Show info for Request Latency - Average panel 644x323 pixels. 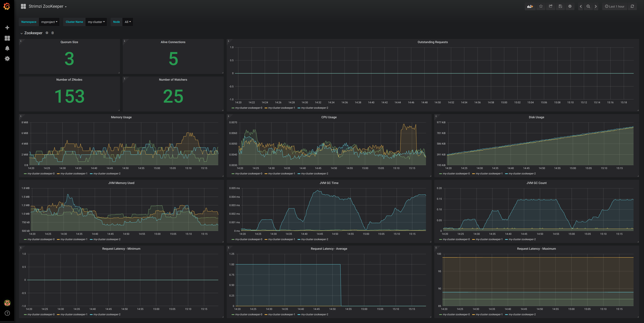click(x=228, y=248)
